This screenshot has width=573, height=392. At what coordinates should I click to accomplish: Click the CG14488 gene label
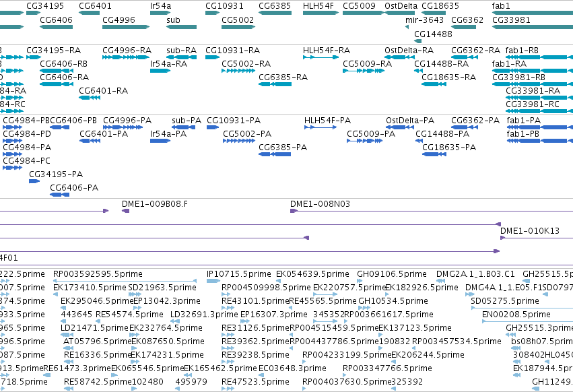tap(433, 34)
